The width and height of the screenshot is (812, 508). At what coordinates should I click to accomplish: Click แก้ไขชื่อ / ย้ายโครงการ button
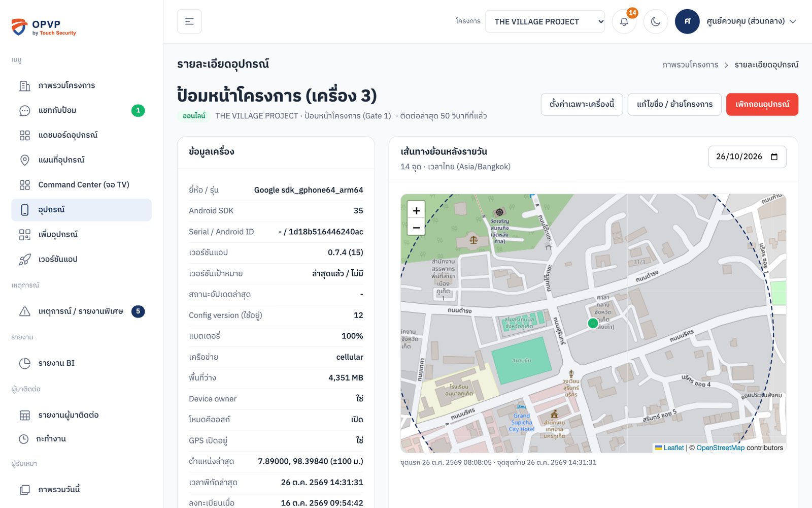tap(674, 104)
